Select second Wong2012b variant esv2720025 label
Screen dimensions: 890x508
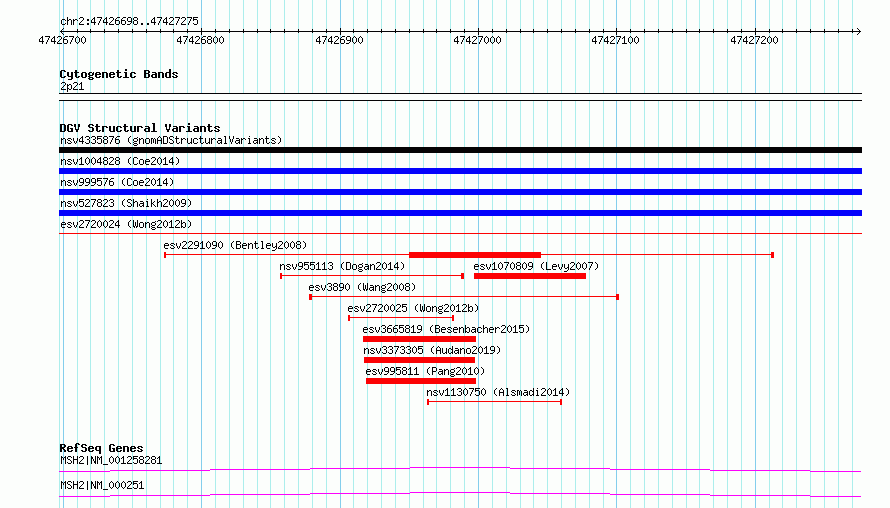coord(413,308)
